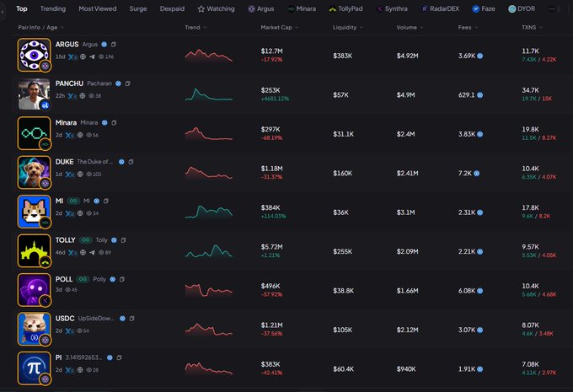This screenshot has width=573, height=392.
Task: Click the OG badge next to MI
Action: coord(73,201)
